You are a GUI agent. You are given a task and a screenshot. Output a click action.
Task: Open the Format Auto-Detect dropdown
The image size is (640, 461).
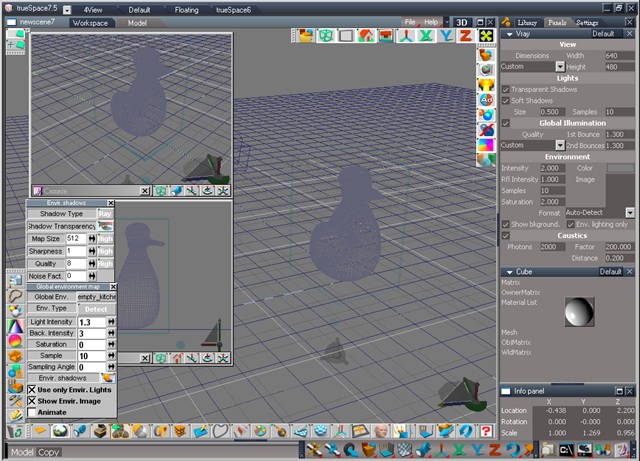[x=630, y=213]
